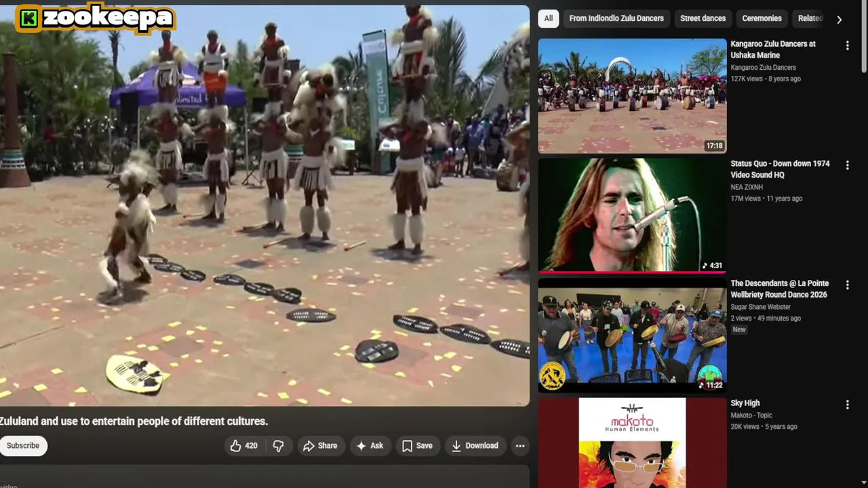Visit the Makoto - Topic channel
Screen dimensions: 868x488
coord(751,415)
